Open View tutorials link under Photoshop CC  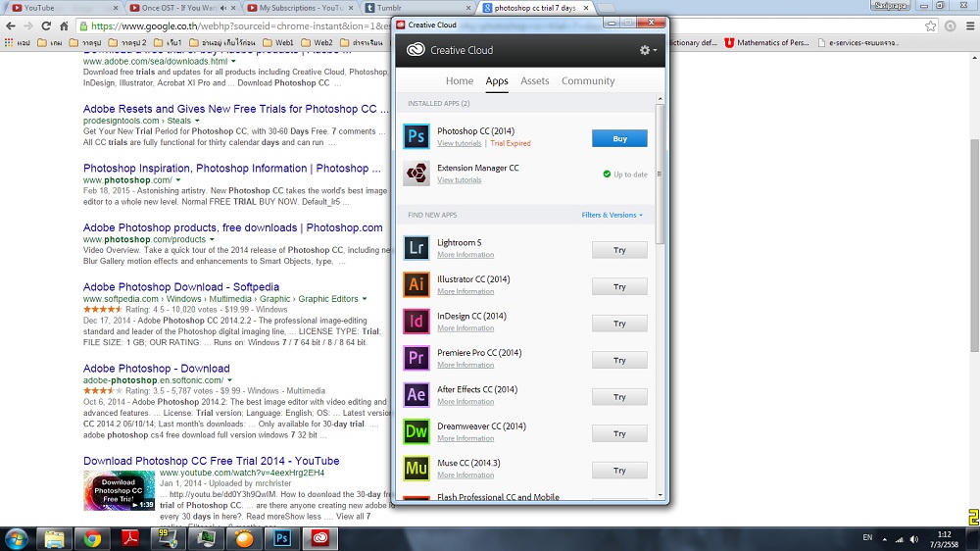click(459, 143)
